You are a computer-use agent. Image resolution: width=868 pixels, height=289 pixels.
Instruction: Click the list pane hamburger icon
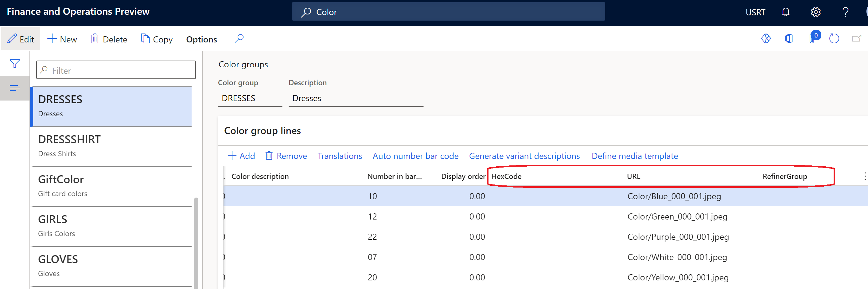[14, 88]
